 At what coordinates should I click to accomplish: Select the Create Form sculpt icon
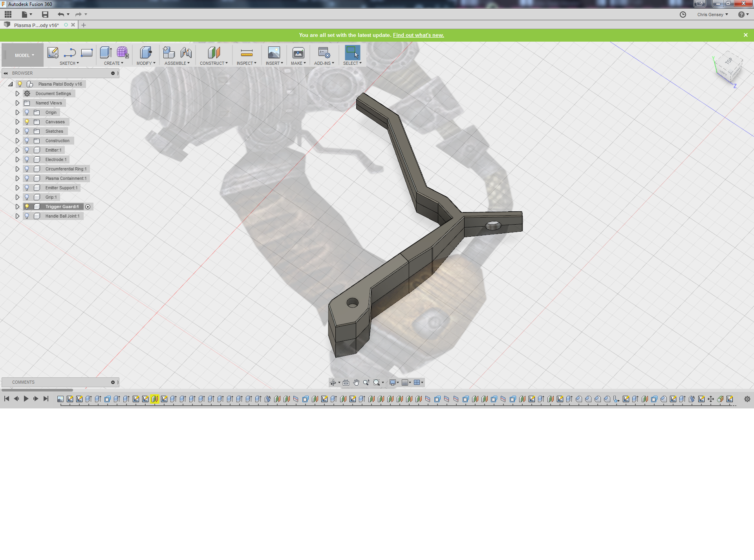pyautogui.click(x=122, y=52)
